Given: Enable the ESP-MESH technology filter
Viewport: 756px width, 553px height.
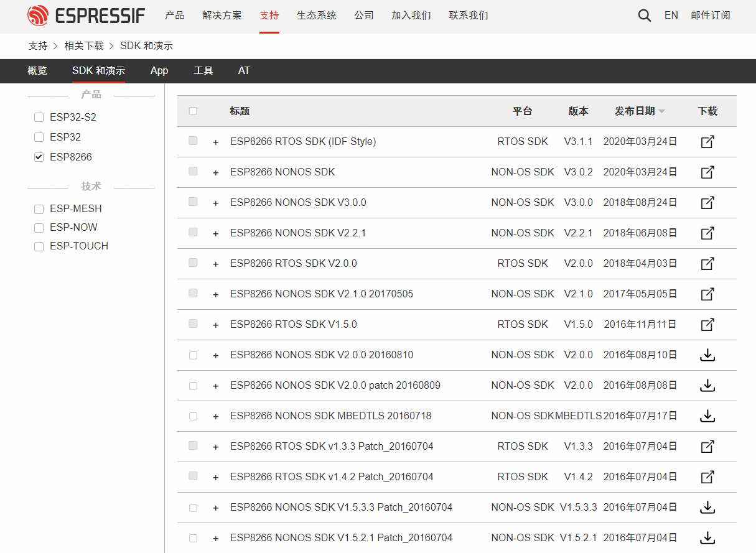Looking at the screenshot, I should click(x=39, y=209).
